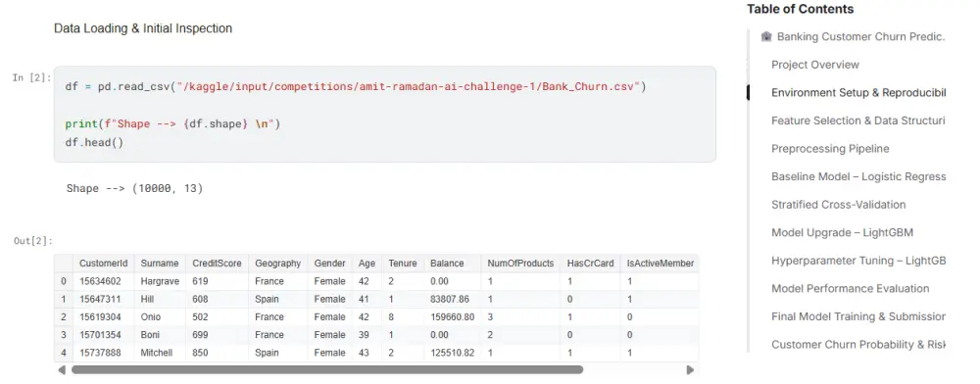Open Banking Customer Churn Predic. contents entry

[860, 37]
